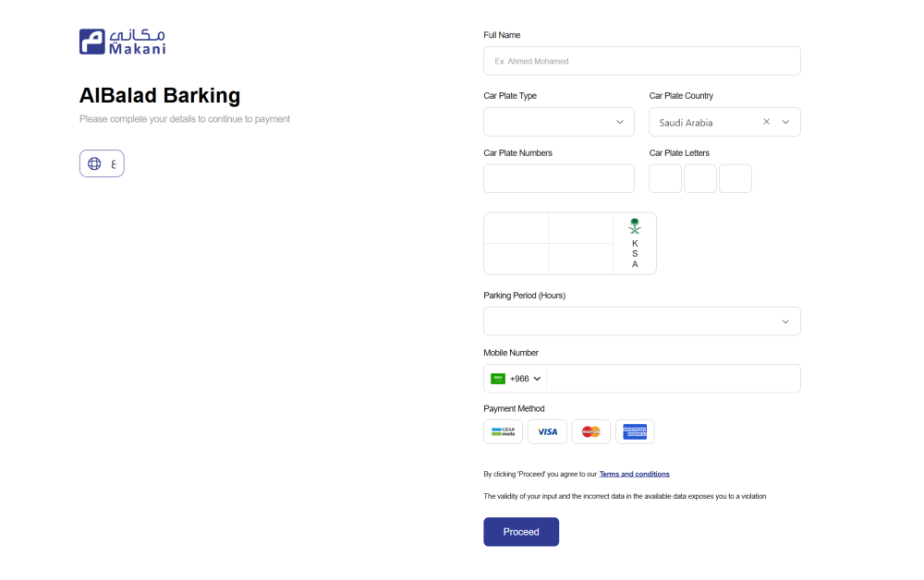924x580 pixels.
Task: Clear the Saudi Arabia country selection
Action: click(x=766, y=121)
